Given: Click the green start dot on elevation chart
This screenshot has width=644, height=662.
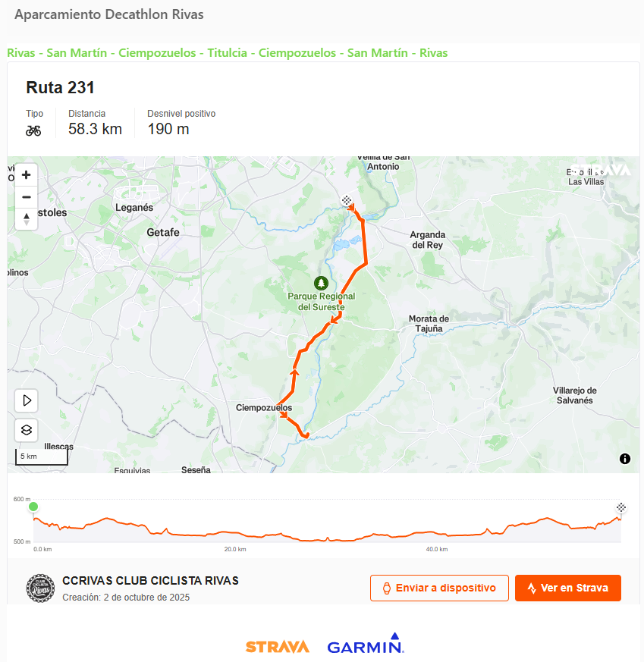Looking at the screenshot, I should coord(33,507).
